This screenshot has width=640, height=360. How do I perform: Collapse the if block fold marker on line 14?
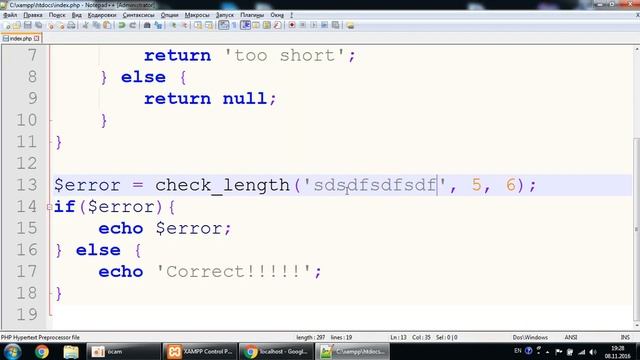click(x=49, y=207)
